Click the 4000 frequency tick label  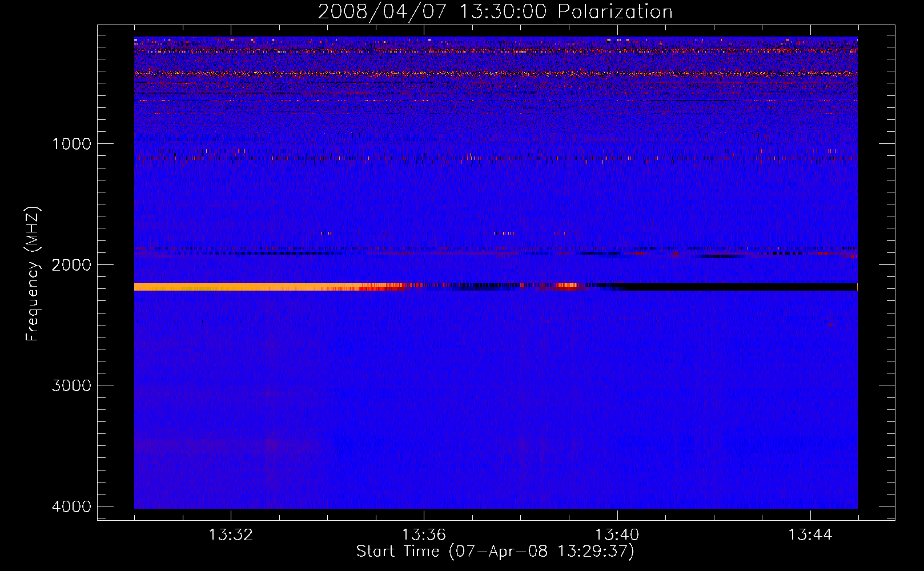point(72,506)
